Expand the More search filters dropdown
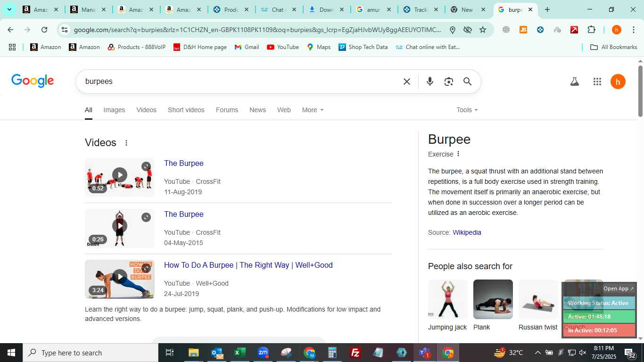Viewport: 644px width, 362px height. (x=313, y=110)
